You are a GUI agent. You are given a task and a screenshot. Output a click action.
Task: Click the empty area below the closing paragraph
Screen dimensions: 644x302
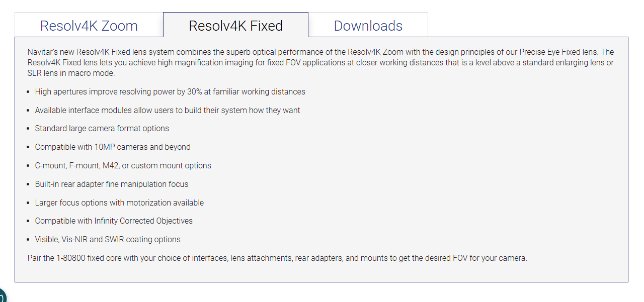(321, 272)
